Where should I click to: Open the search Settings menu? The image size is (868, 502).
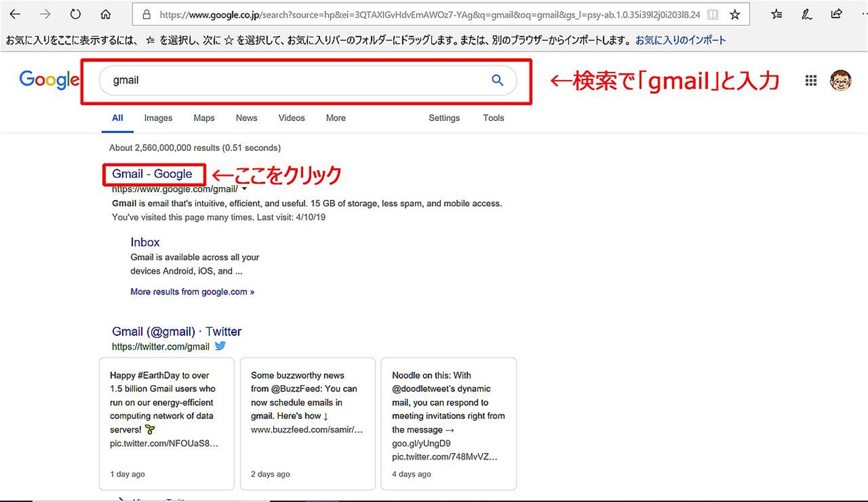[444, 118]
